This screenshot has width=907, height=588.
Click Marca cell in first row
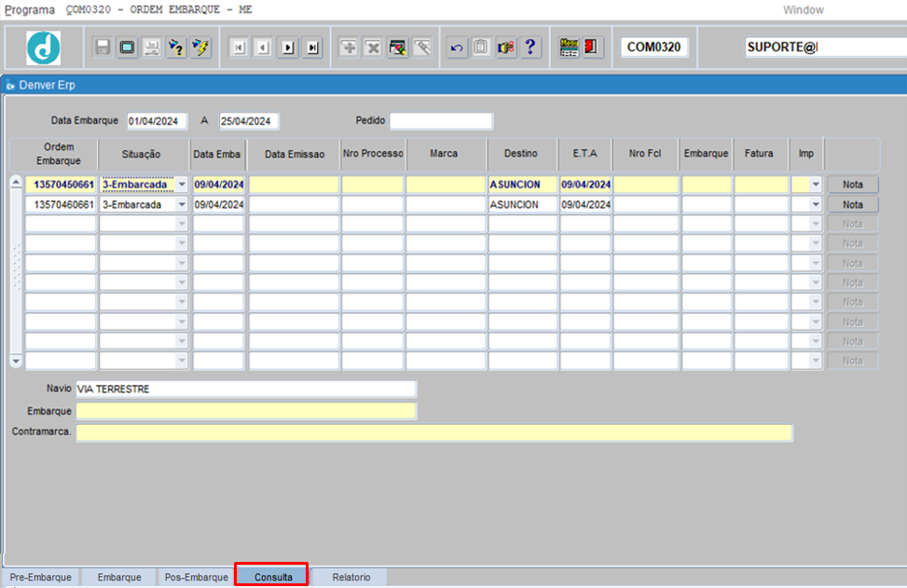pos(446,185)
